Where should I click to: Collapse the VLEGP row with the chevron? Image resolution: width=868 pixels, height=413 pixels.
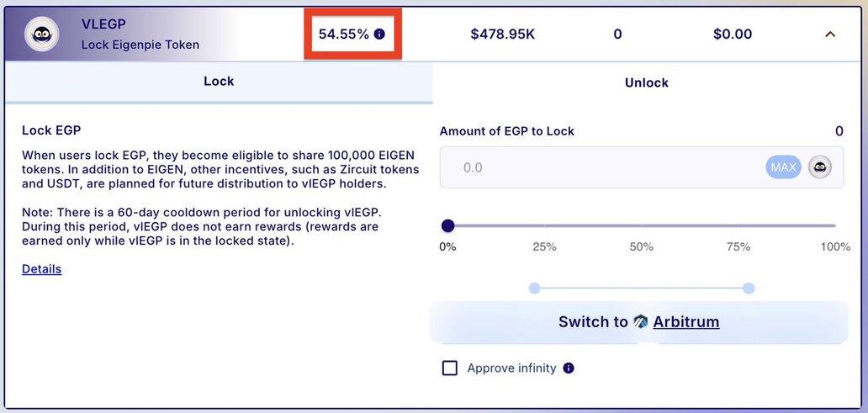click(830, 34)
